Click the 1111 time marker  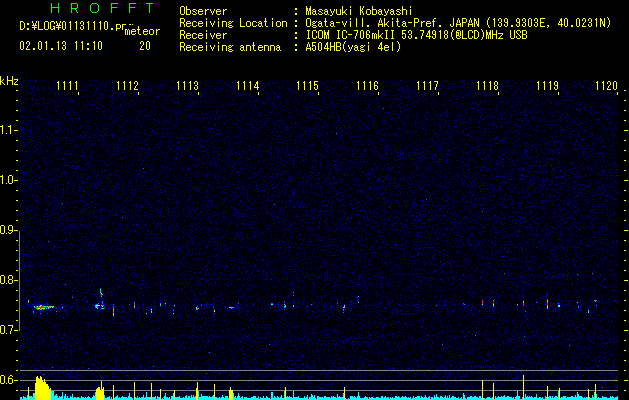coord(67,86)
